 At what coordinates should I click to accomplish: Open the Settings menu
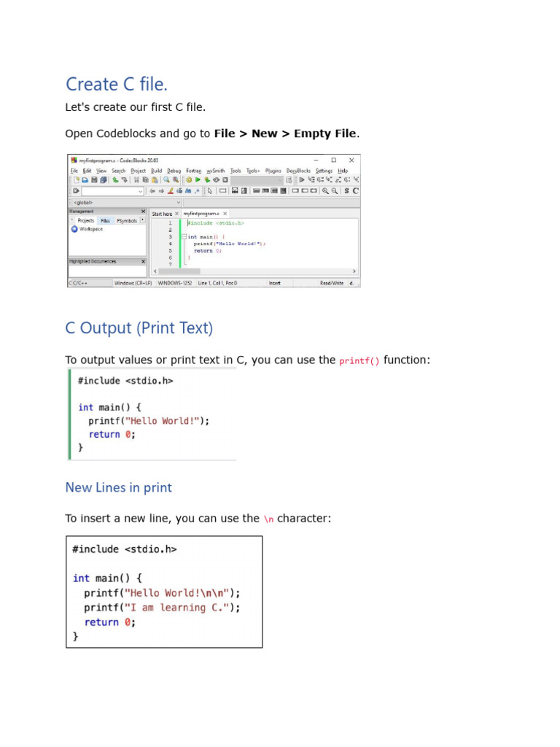(324, 171)
